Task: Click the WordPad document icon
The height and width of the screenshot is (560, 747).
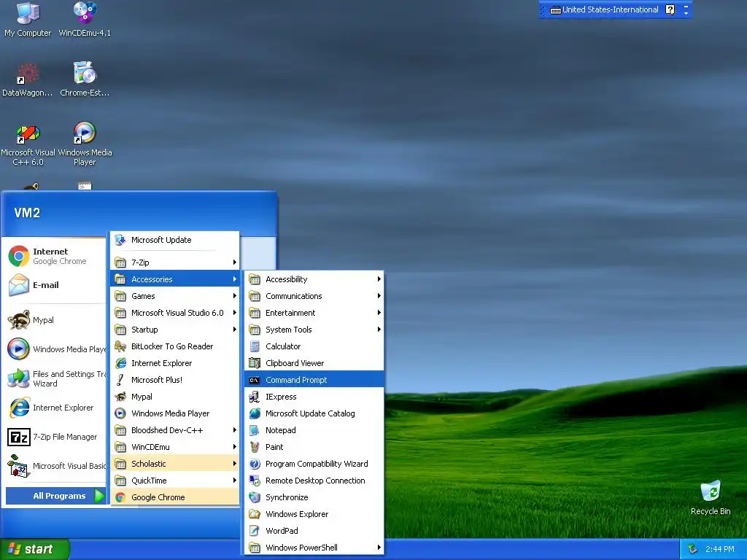Action: click(255, 531)
